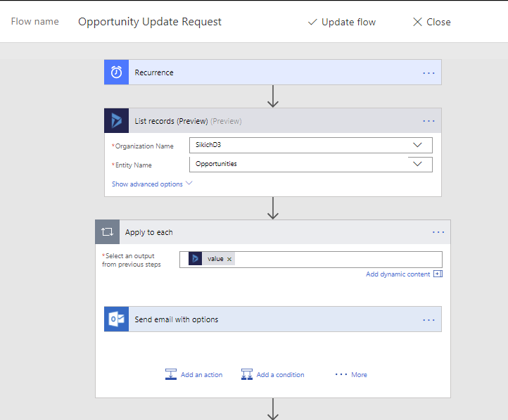508x420 pixels.
Task: Expand Show advanced options
Action: (151, 184)
